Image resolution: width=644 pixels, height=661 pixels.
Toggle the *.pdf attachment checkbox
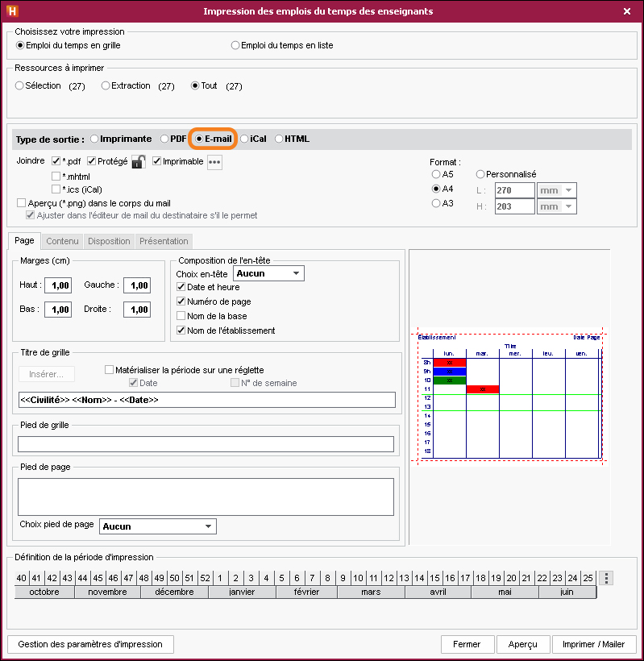[56, 161]
